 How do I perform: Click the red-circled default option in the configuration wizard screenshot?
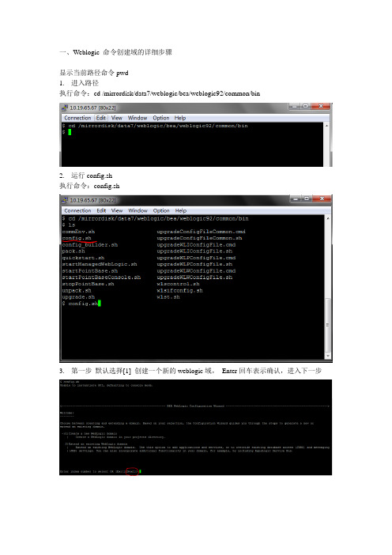point(132,471)
